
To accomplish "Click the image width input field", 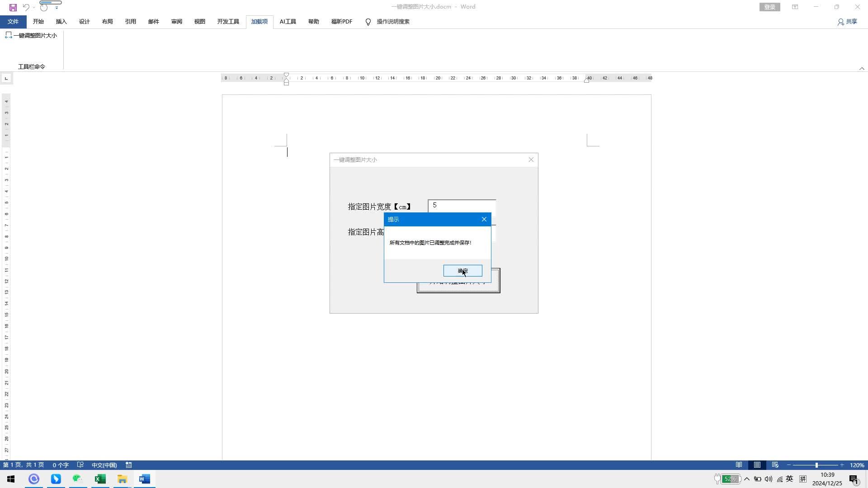I will tap(462, 206).
